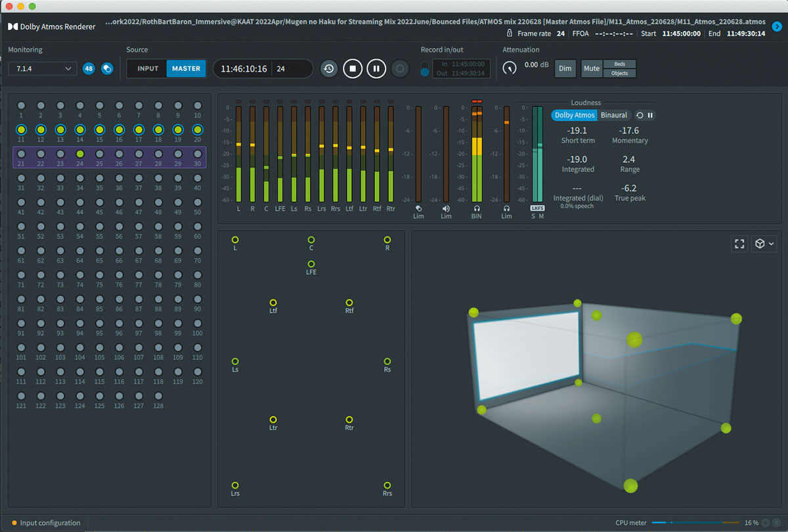The width and height of the screenshot is (788, 532).
Task: Click input object 21 indicator
Action: click(x=21, y=154)
